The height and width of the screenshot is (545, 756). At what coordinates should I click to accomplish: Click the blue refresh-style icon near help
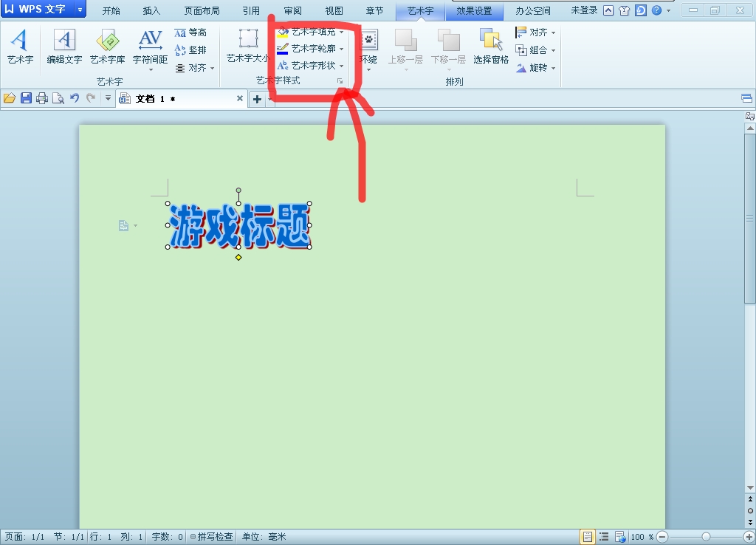click(640, 10)
